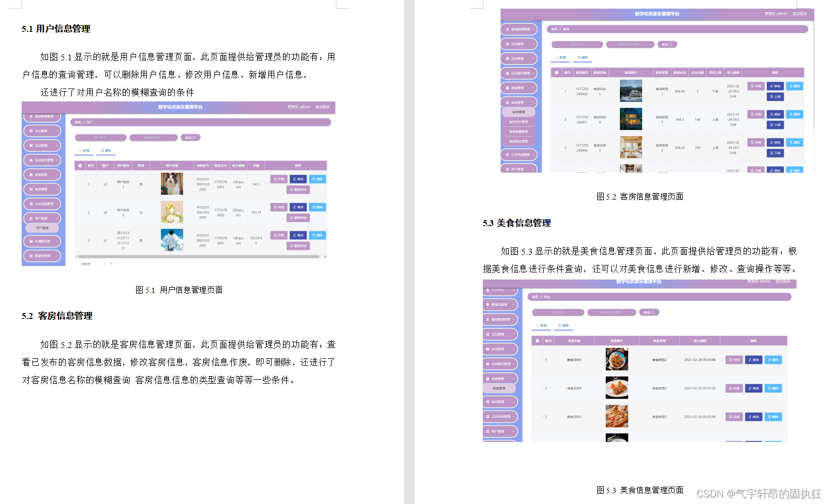
Task: Tick checkbox for user row a3
Action: click(x=80, y=184)
